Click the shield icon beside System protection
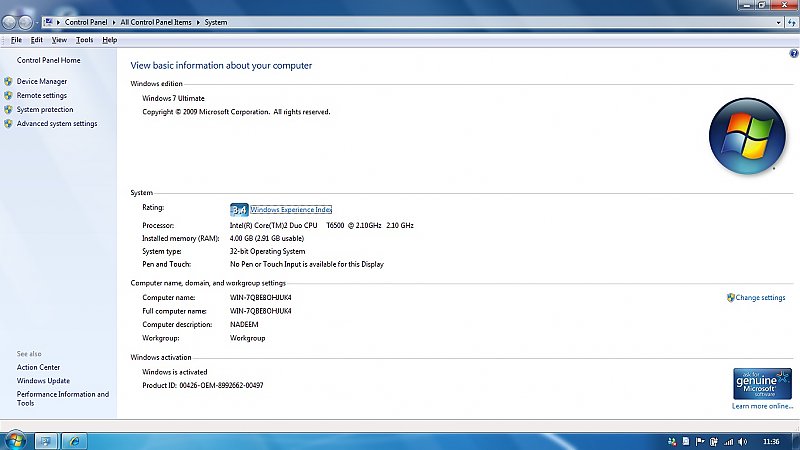Screen dimensions: 800x450 tap(8, 109)
